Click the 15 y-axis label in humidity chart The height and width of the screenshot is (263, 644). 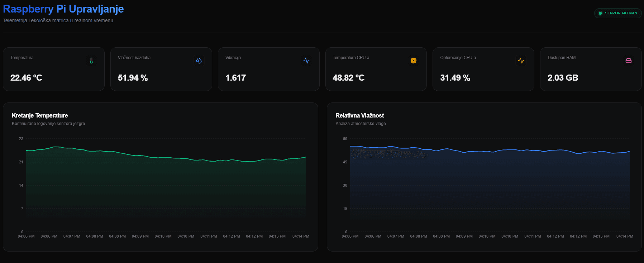click(345, 209)
